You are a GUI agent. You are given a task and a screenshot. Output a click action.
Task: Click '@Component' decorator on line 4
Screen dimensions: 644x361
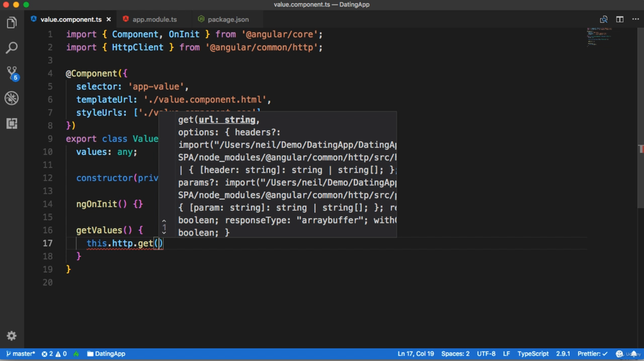click(91, 73)
